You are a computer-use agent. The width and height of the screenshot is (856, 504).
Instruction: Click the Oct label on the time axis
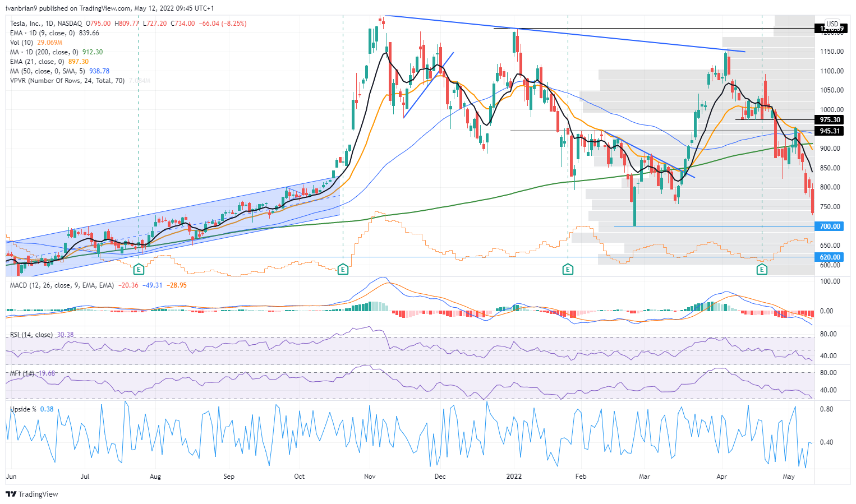300,477
